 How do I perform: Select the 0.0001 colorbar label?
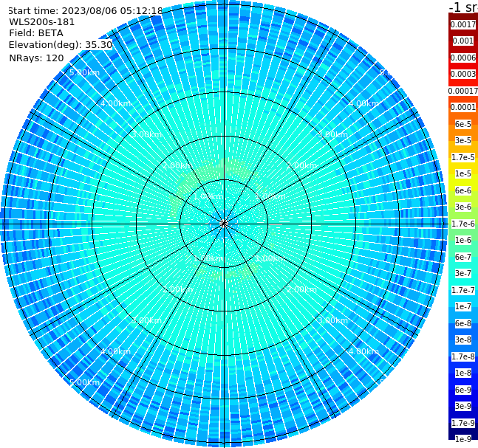tap(463, 107)
